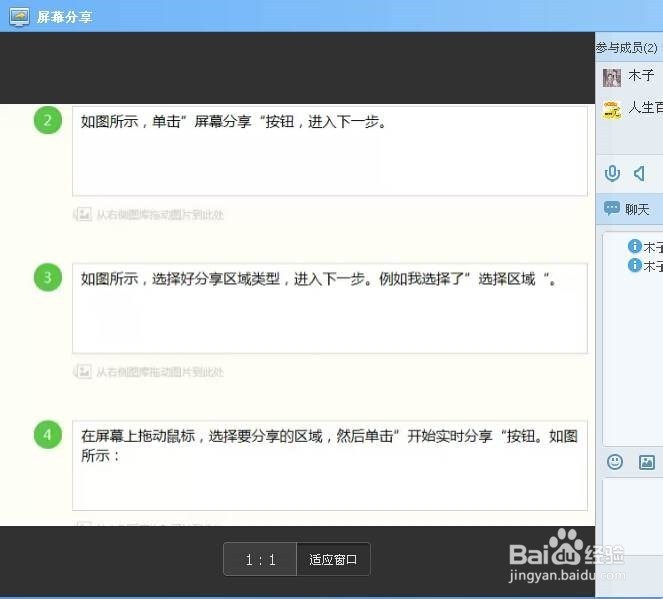Click the yellow avatar of member 人生百

tap(612, 110)
